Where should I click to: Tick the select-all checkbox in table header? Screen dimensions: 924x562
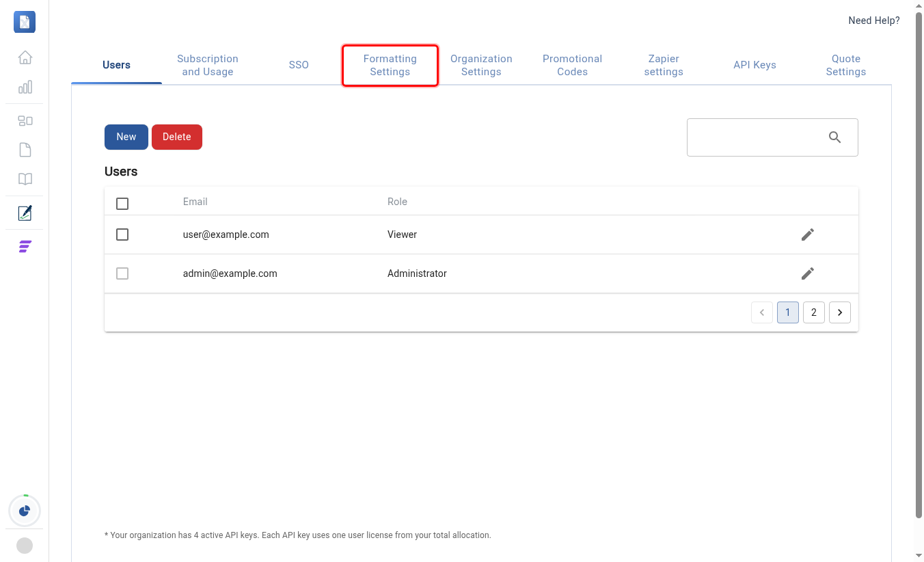click(122, 204)
